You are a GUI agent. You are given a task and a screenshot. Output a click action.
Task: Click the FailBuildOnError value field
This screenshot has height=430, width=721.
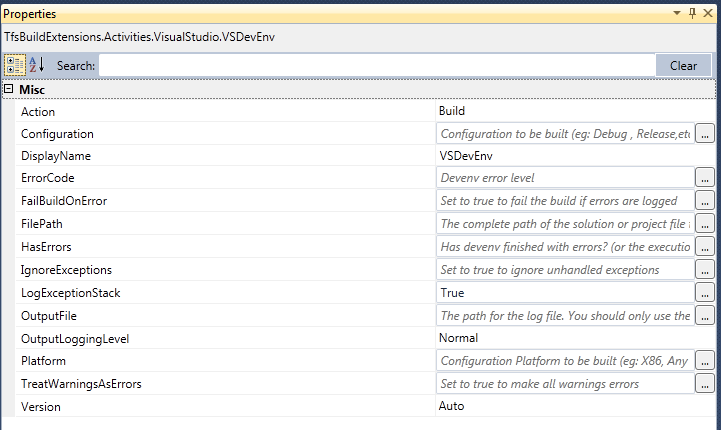tap(565, 201)
